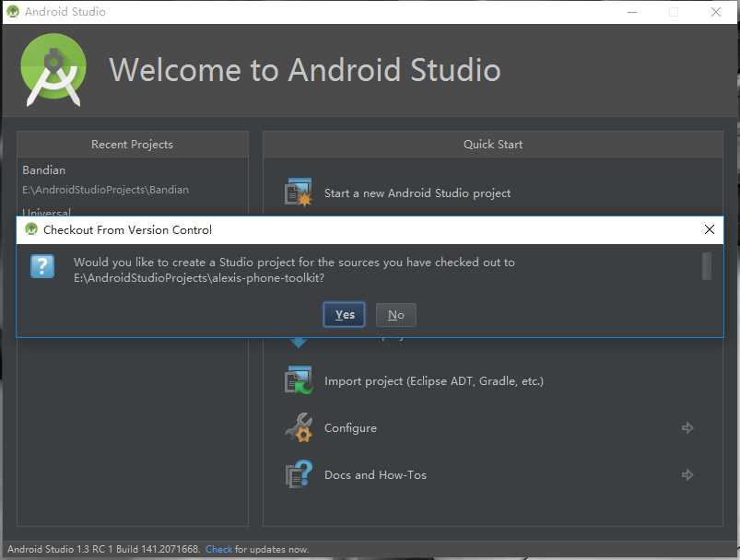740x560 pixels.
Task: Close the Checkout From Version Control dialog
Action: [x=709, y=229]
